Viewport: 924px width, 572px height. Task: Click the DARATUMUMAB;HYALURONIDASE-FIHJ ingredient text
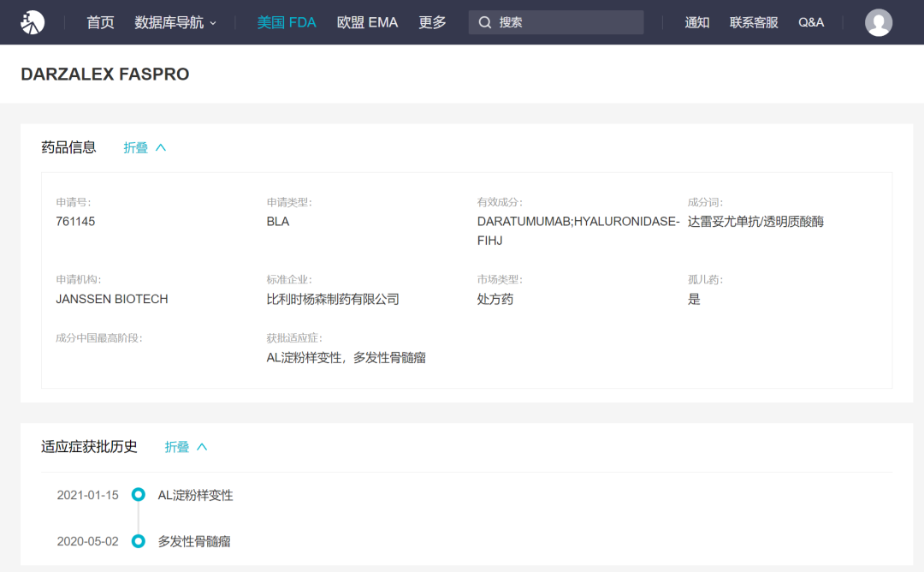pos(578,230)
